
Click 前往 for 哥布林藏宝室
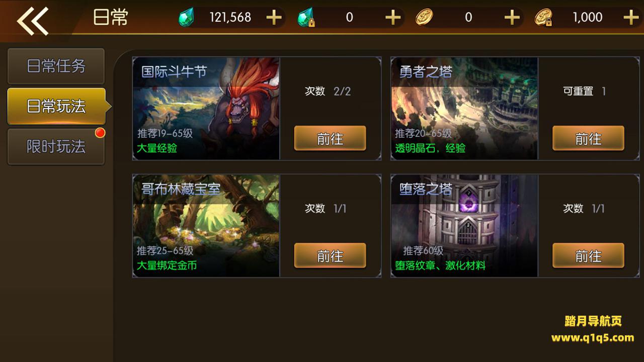click(330, 256)
